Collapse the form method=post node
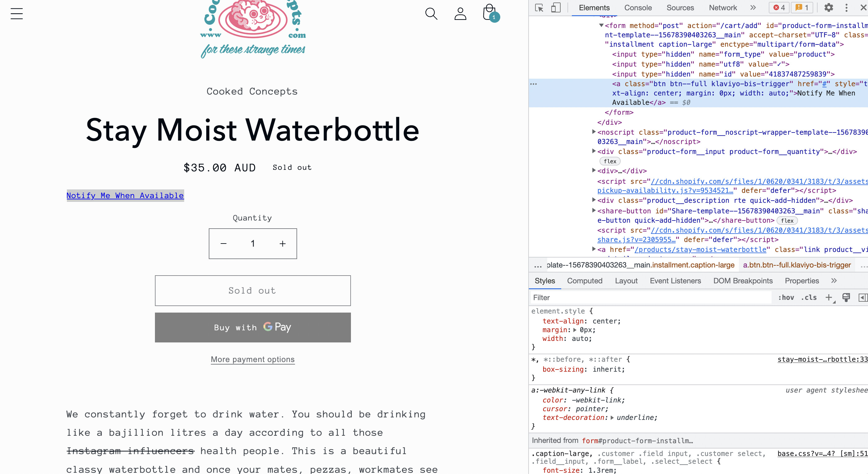 point(601,26)
